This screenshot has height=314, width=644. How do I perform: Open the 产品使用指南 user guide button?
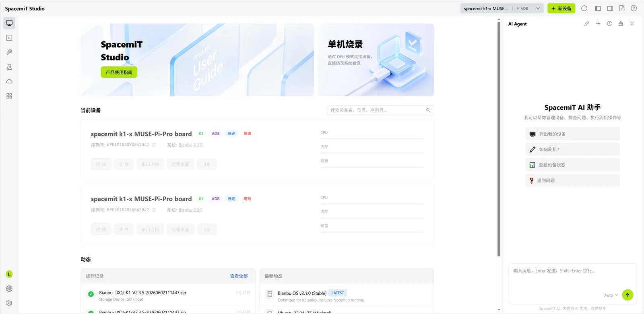[x=119, y=72]
